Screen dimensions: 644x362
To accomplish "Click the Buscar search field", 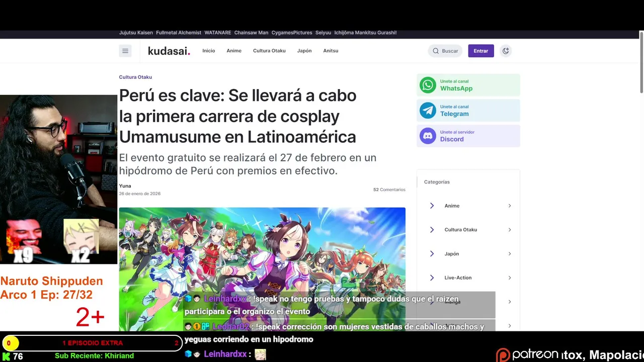I will coord(445,51).
